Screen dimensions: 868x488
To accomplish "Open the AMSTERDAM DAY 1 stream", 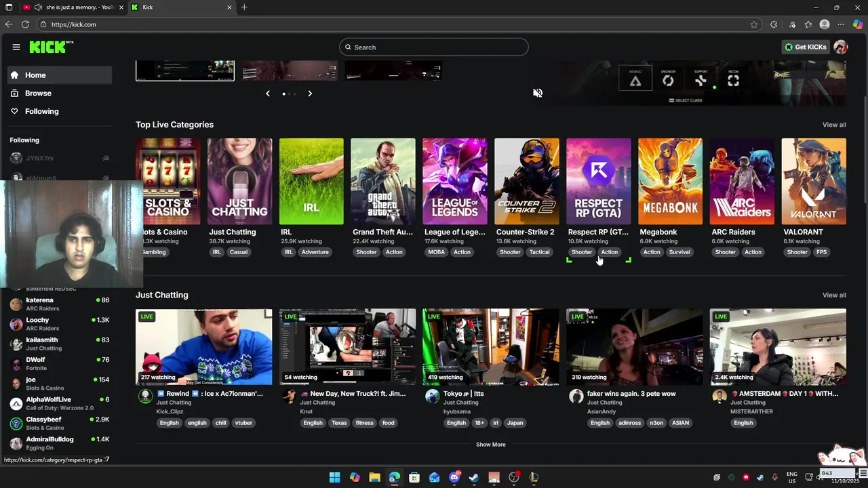I will coord(778,347).
